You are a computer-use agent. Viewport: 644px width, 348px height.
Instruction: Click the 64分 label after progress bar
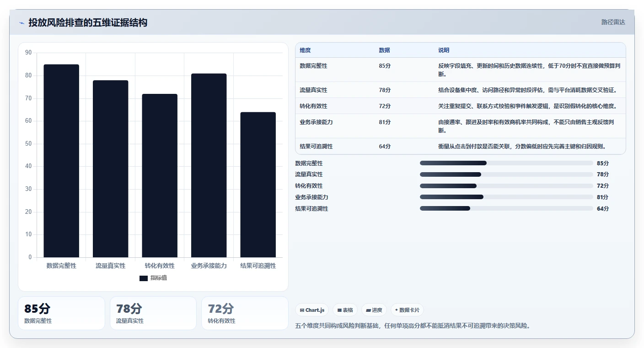click(603, 209)
